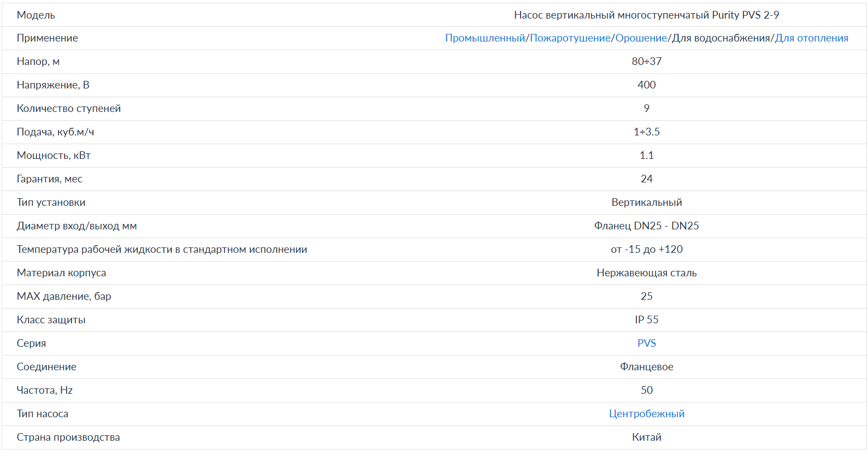Screen dimensions: 868x450
Task: Click the Количество ступеней label
Action: 69,109
